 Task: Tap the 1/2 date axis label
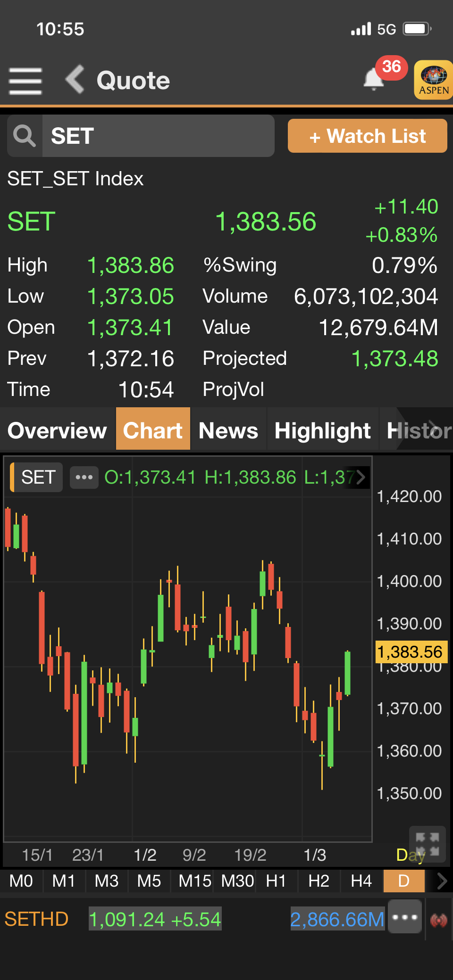point(145,855)
